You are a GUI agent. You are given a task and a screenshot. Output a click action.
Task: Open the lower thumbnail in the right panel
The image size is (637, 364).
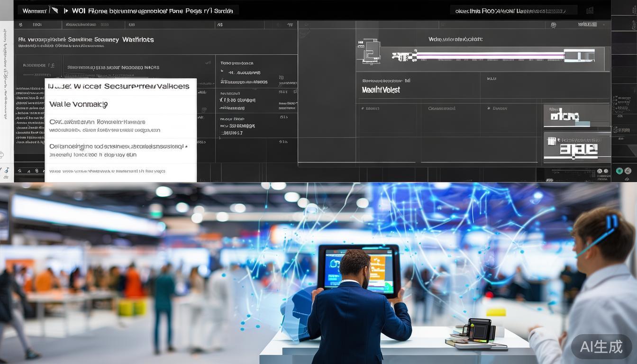(x=576, y=147)
